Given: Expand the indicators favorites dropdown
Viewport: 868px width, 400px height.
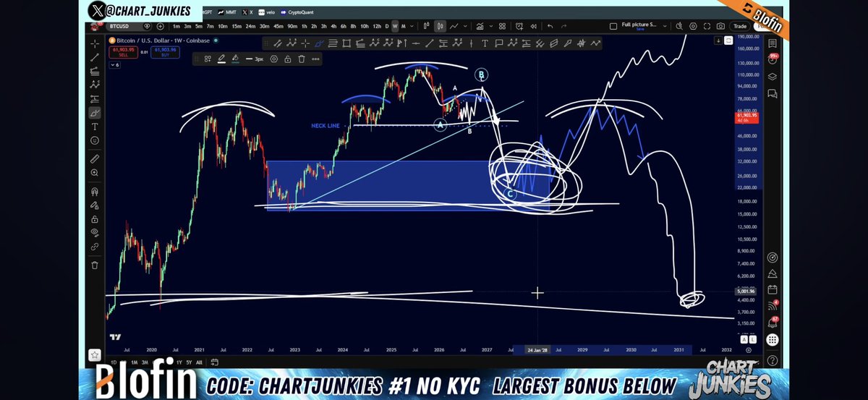Looking at the screenshot, I should [x=491, y=26].
